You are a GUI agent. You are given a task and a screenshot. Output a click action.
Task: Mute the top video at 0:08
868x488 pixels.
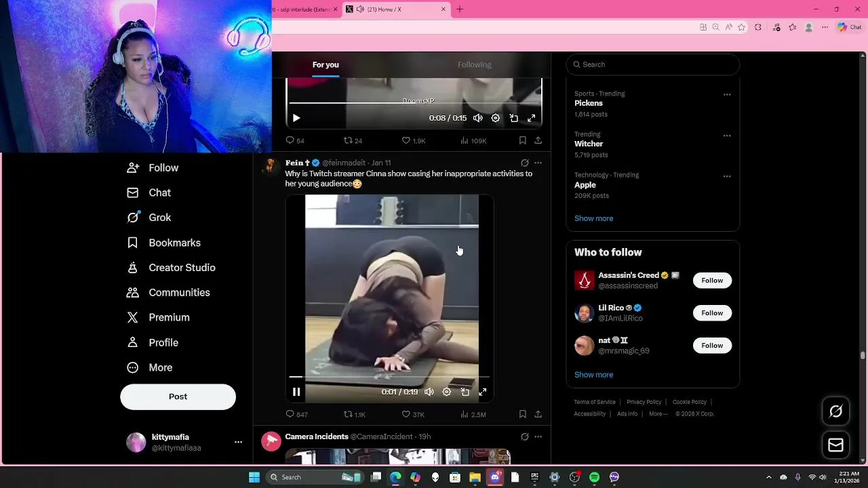click(478, 118)
